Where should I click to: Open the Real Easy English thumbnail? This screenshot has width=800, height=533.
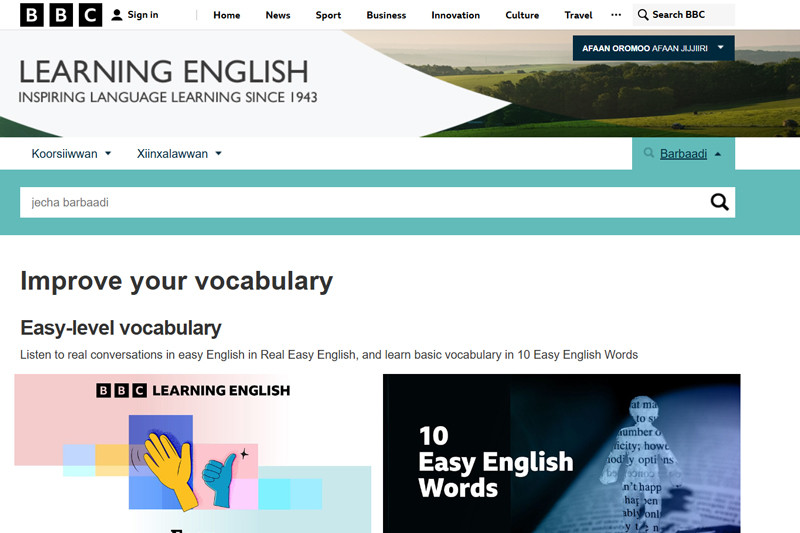point(193,453)
